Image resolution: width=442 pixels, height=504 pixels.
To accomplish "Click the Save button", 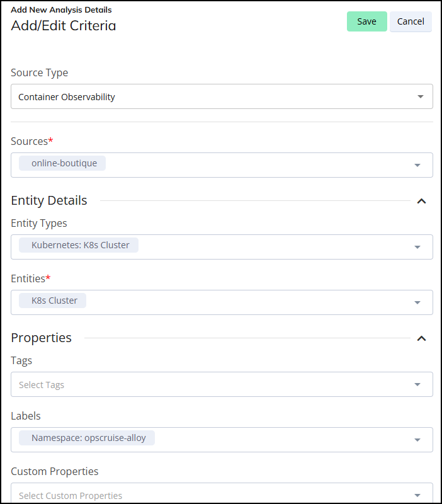I will 366,21.
